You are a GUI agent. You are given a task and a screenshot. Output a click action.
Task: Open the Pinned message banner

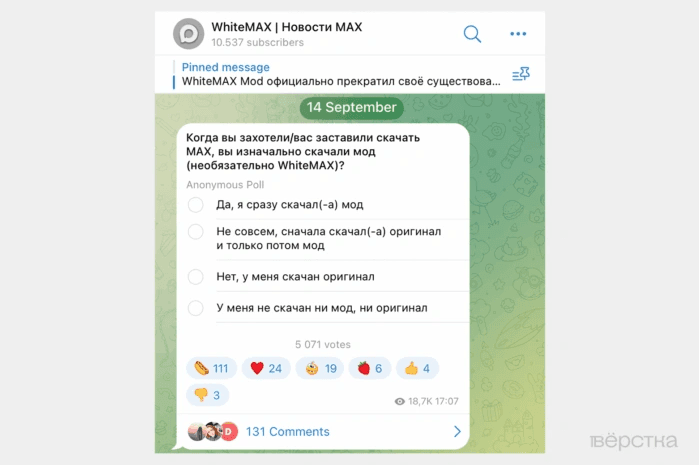pos(341,74)
